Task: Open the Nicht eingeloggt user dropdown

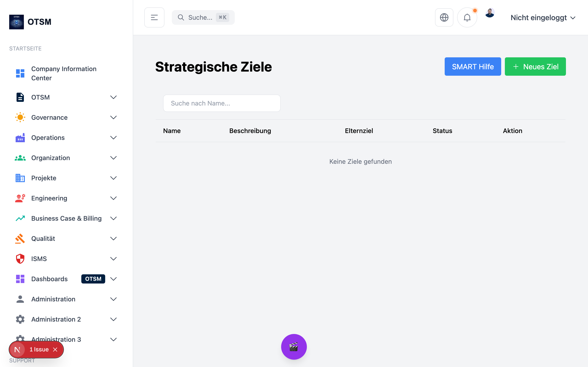Action: [x=543, y=18]
